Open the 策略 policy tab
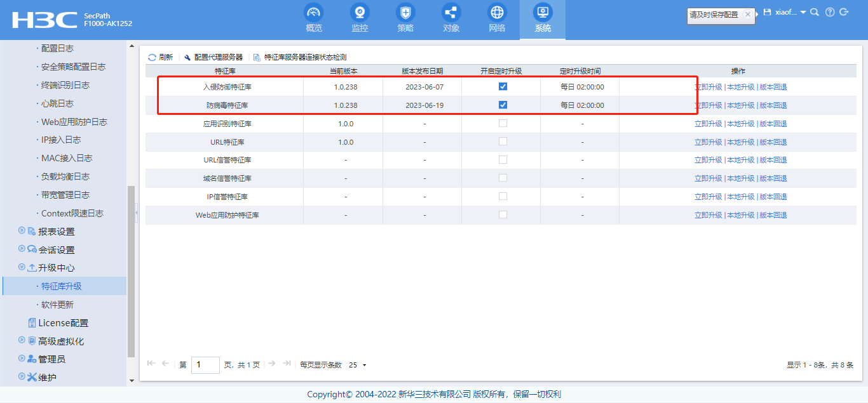 pos(405,19)
